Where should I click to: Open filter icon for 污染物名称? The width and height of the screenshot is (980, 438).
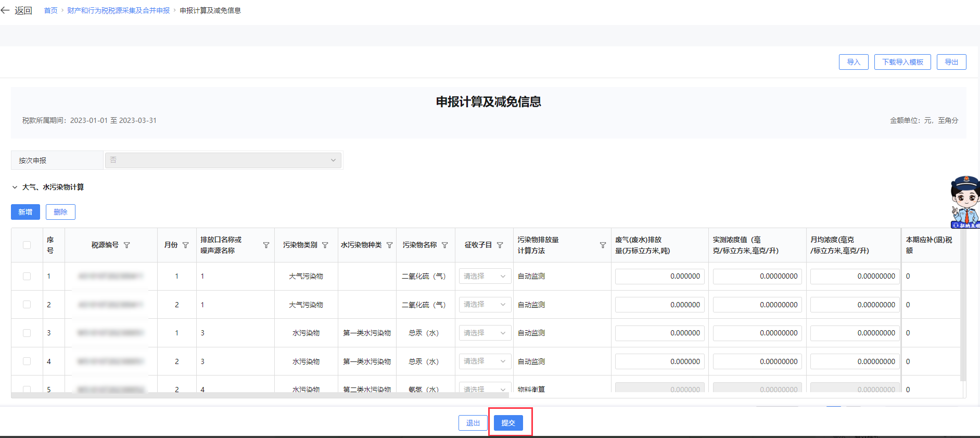445,245
